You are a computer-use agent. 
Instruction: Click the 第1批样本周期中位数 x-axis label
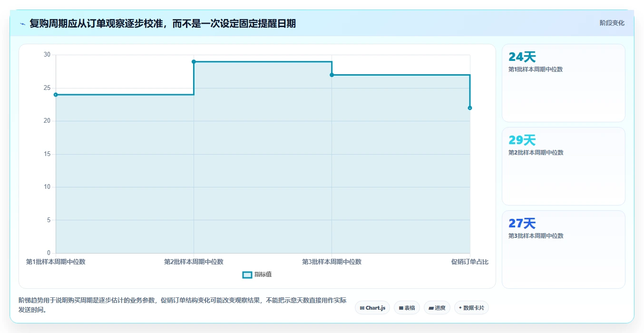tap(56, 262)
